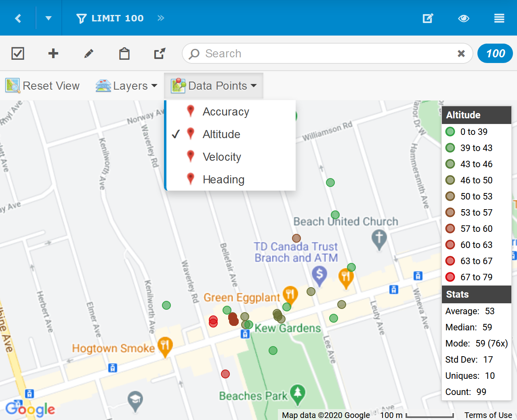The image size is (517, 420).
Task: Click the edit note icon in header
Action: 428,18
